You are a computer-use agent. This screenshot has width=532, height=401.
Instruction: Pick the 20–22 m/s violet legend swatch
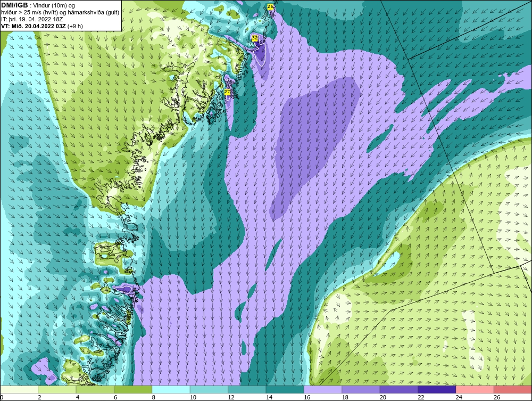click(399, 389)
